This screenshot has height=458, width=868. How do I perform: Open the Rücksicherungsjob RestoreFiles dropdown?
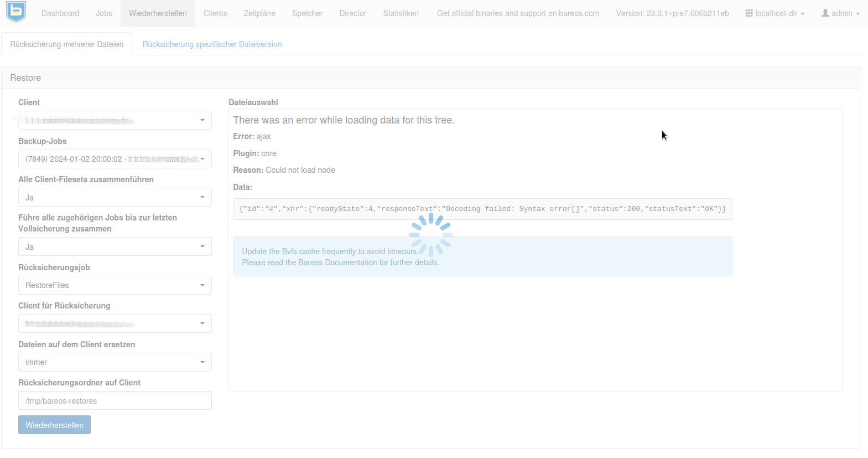pos(115,285)
